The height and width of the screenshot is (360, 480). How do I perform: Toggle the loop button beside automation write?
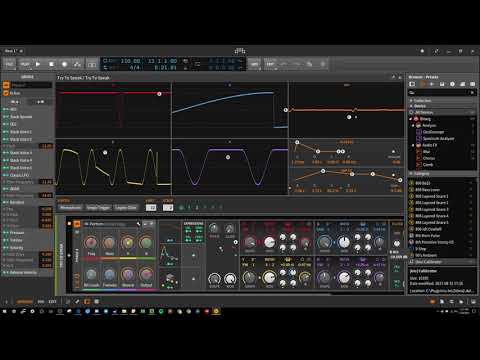[x=92, y=64]
